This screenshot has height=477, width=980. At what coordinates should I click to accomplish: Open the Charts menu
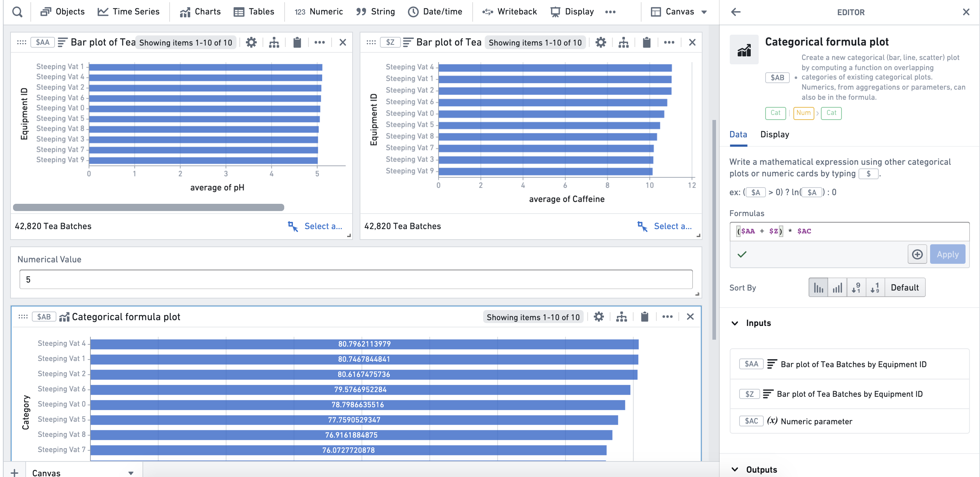[x=200, y=12]
